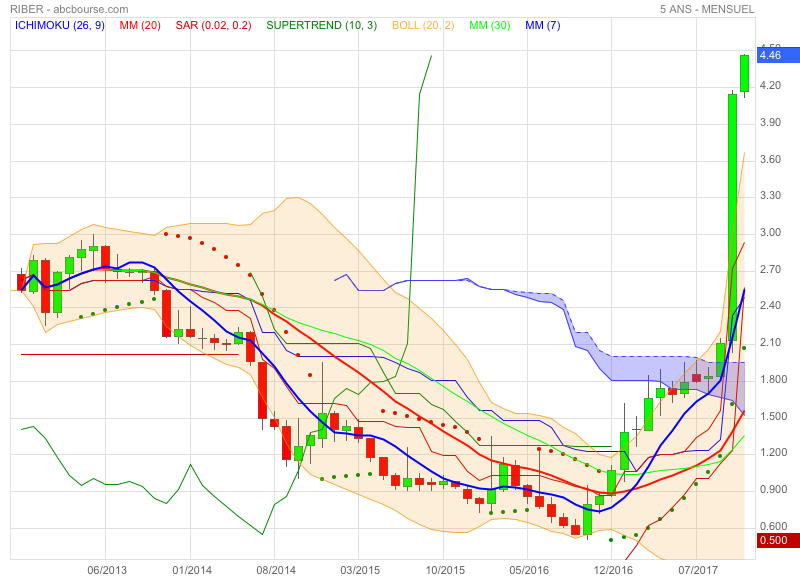Click the 0.600 price axis label
Viewport: 800px width, 580px height.
773,526
